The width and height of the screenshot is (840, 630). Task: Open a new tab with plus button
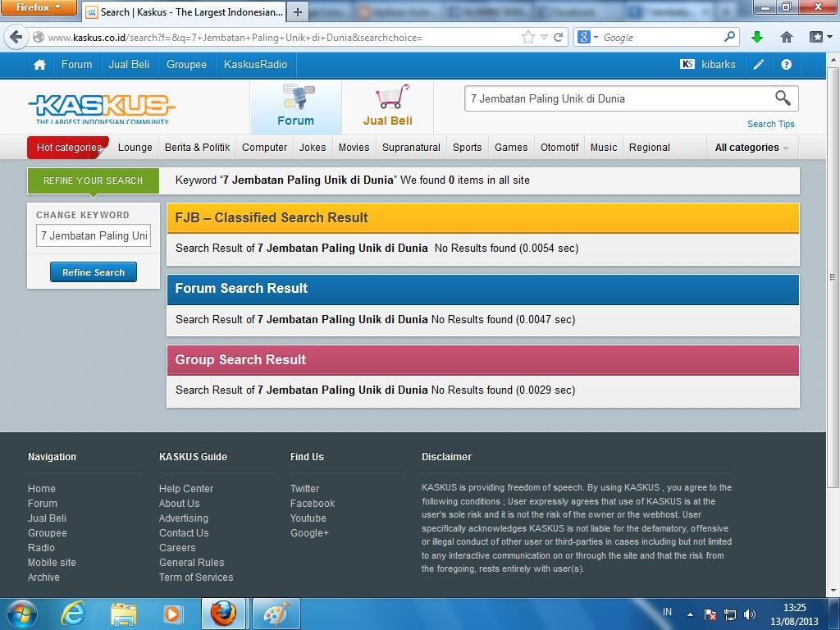pyautogui.click(x=298, y=12)
